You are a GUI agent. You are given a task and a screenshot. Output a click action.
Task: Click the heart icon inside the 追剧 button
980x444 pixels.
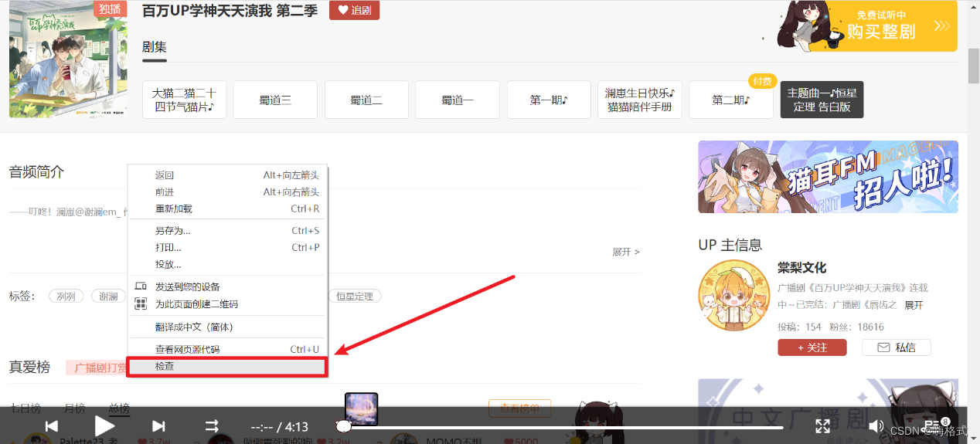click(x=343, y=10)
